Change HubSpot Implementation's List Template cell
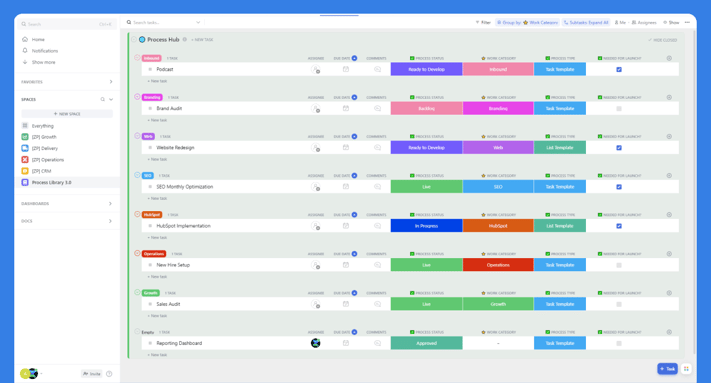The width and height of the screenshot is (711, 383). coord(560,226)
